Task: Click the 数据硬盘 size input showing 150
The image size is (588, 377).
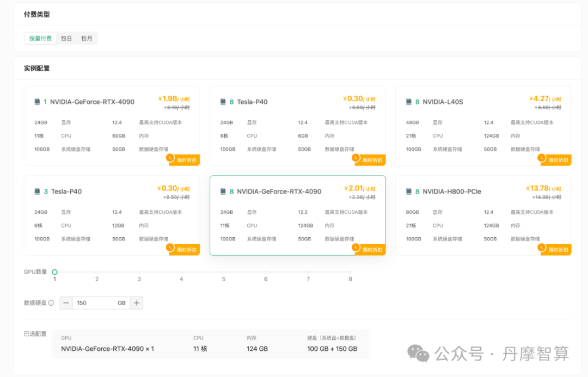Action: (x=101, y=303)
